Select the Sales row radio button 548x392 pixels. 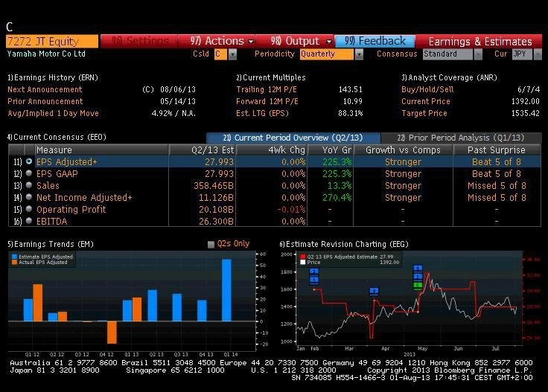point(29,185)
